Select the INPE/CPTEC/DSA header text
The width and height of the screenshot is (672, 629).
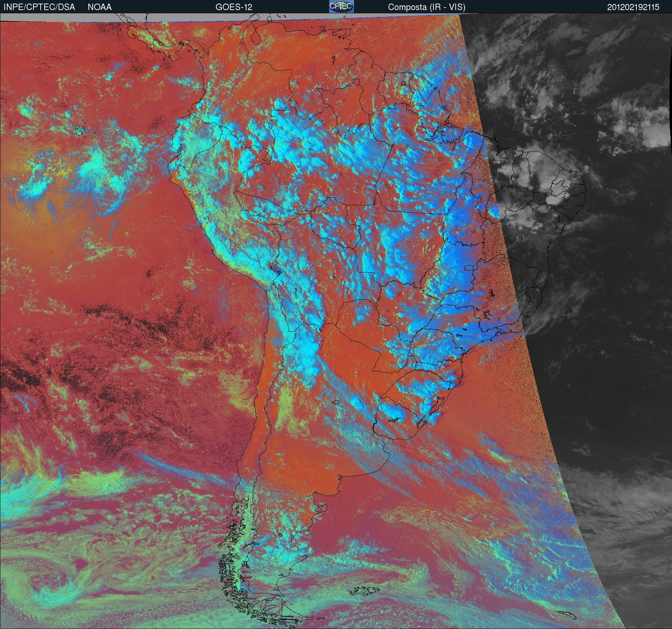[x=39, y=7]
